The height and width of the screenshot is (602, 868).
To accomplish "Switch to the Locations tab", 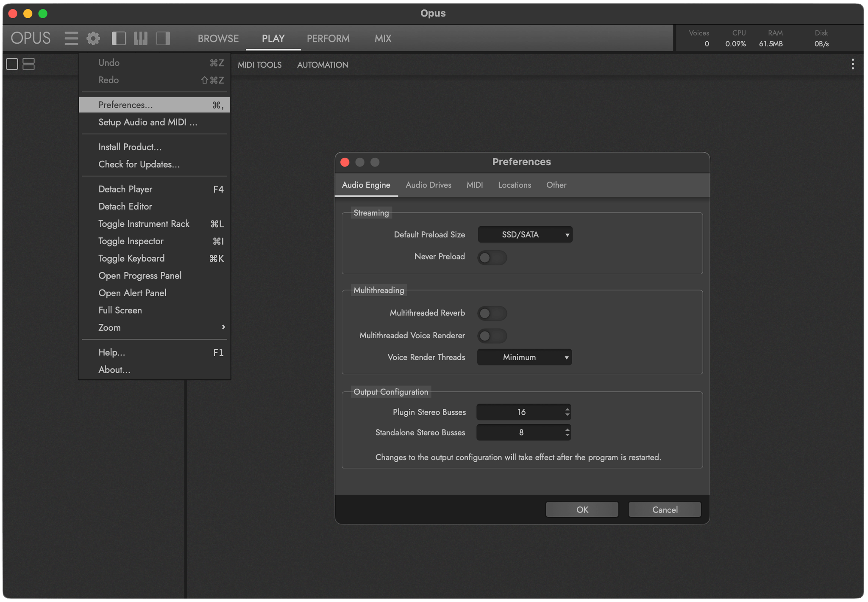I will tap(515, 185).
